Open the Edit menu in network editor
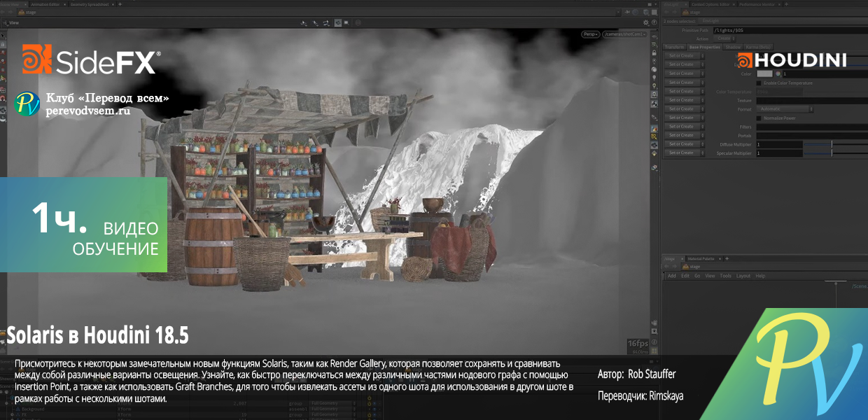Viewport: 868px width, 420px height. click(685, 276)
